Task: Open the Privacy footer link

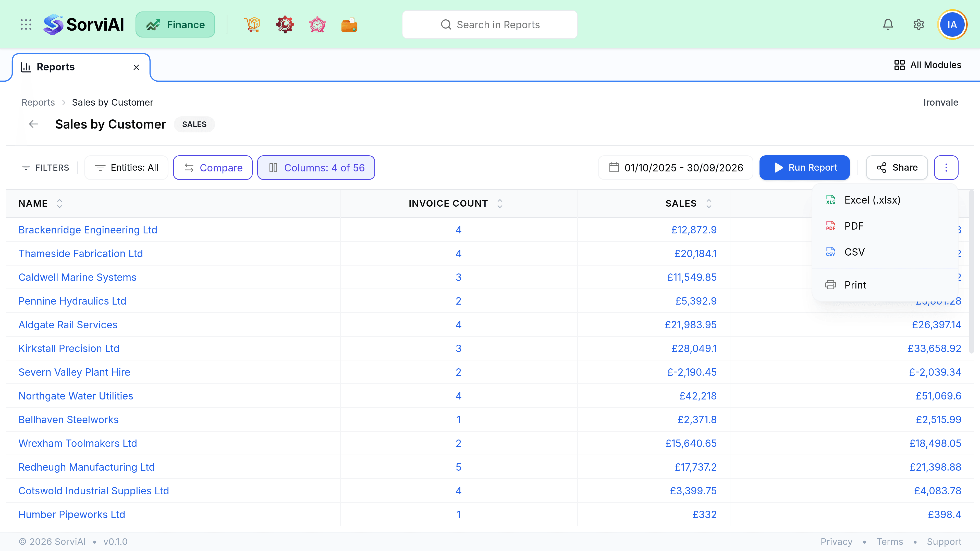Action: pyautogui.click(x=836, y=542)
